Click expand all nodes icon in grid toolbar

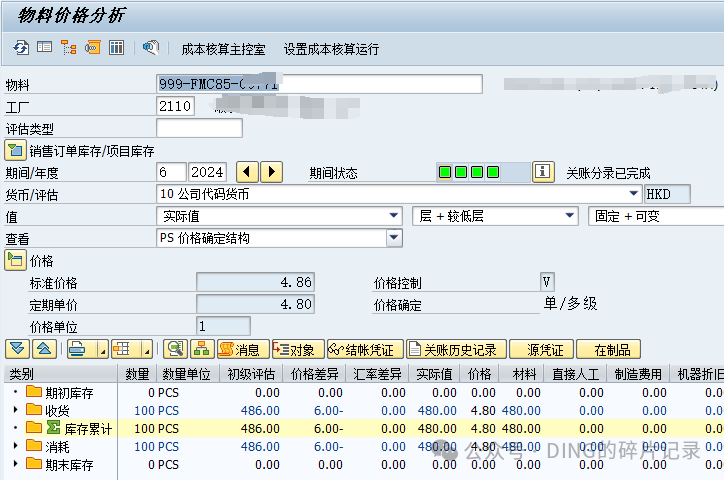18,349
